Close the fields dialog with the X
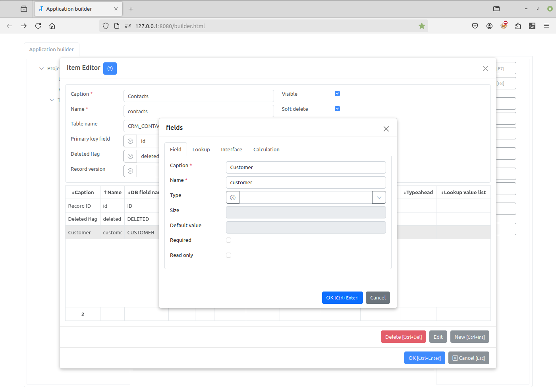Screen dimensions: 556x392 pyautogui.click(x=386, y=129)
